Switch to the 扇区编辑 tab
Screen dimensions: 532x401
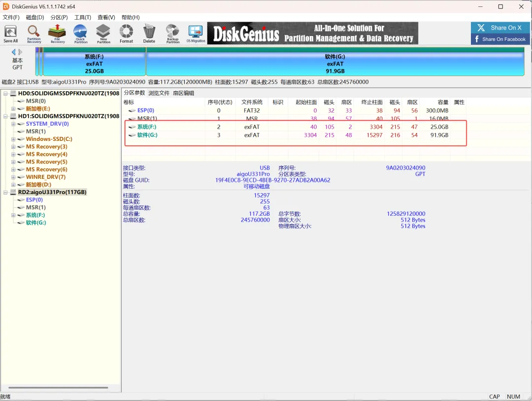(x=183, y=93)
